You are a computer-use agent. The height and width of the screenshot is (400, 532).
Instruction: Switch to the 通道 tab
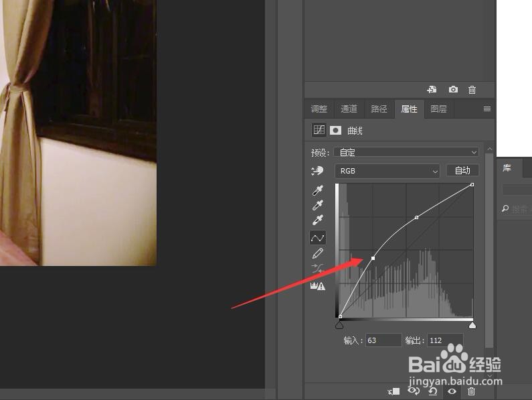(x=349, y=109)
